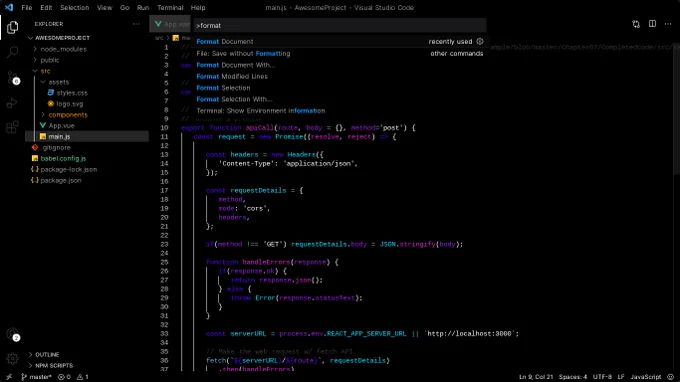680x382 pixels.
Task: Change encoding via UTF-8 status item
Action: (x=602, y=377)
